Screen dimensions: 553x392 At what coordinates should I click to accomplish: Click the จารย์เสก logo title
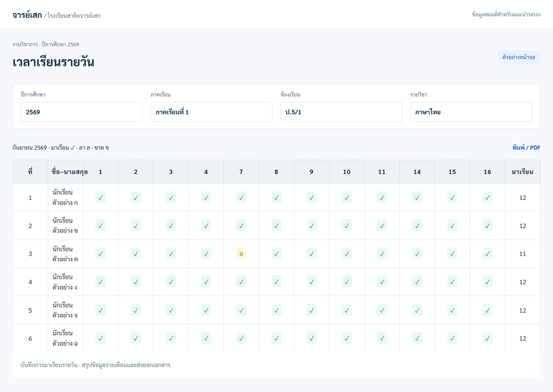(27, 15)
